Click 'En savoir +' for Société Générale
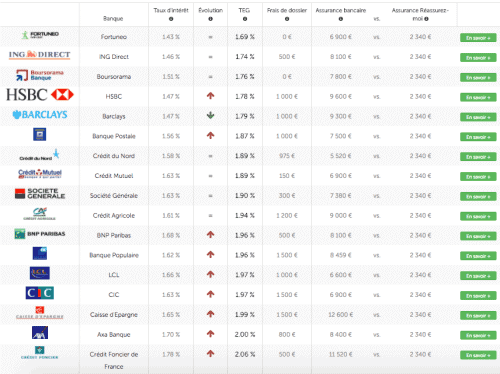 [x=478, y=196]
